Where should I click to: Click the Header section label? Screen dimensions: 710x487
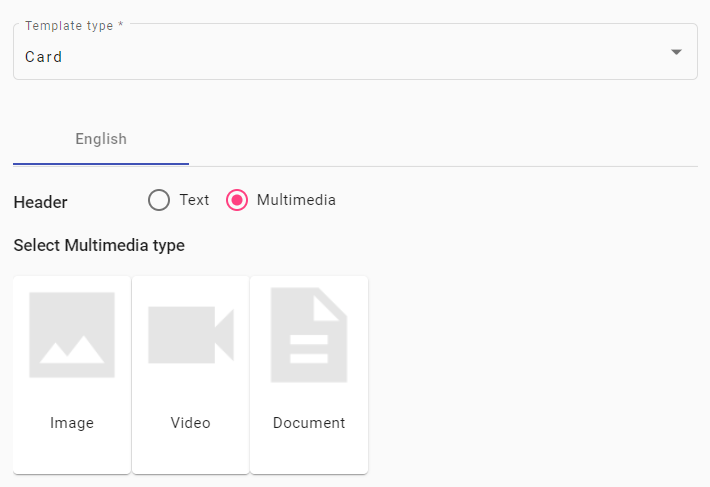point(40,202)
